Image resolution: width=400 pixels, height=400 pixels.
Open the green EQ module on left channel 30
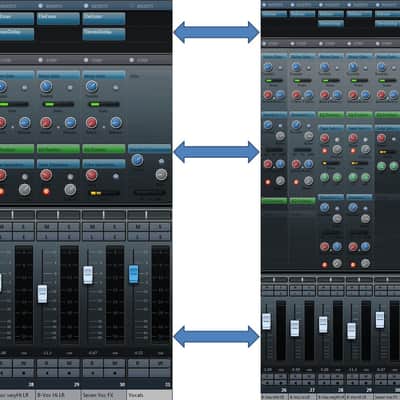click(104, 149)
